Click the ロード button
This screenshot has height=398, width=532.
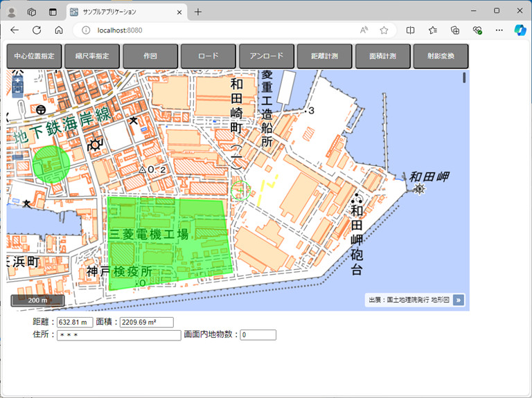click(209, 56)
